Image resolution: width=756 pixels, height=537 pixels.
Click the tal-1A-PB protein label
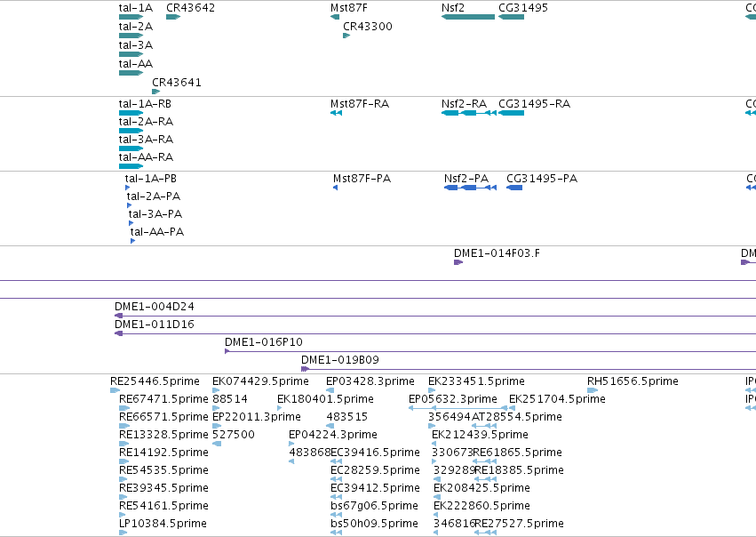coord(151,179)
